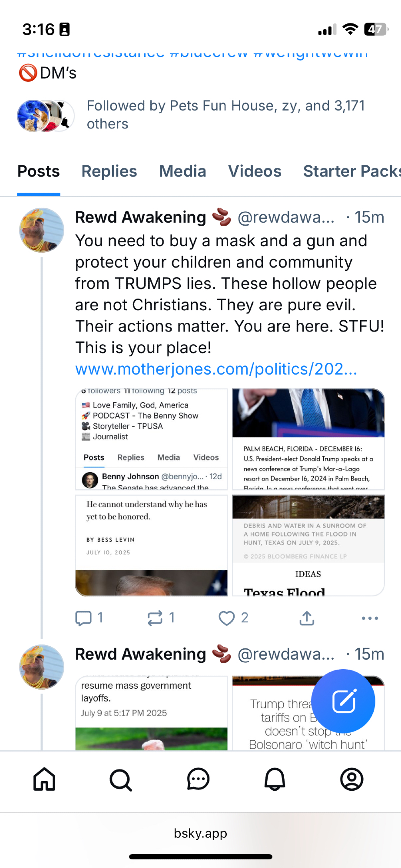Open the Benny Johnson profile screenshot image

coord(151,439)
